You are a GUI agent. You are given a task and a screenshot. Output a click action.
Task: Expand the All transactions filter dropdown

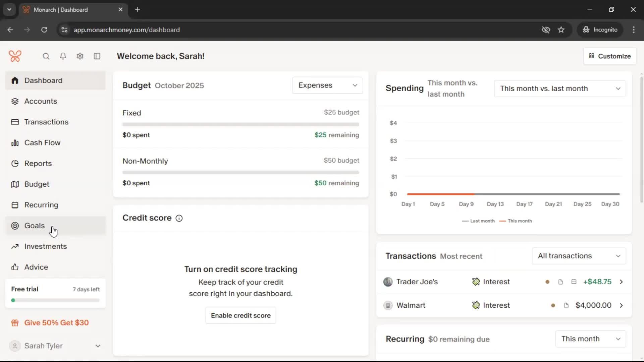579,256
